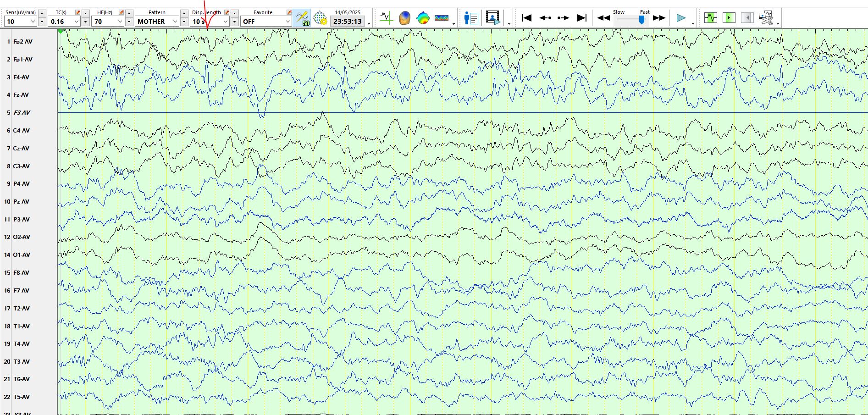
Task: Select the T5-AV channel label
Action: (x=22, y=397)
